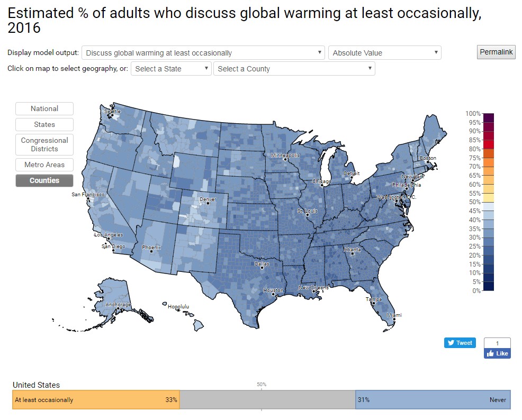The width and height of the screenshot is (522, 420).
Task: Click the orange At least occasionally bar segment
Action: click(x=95, y=400)
